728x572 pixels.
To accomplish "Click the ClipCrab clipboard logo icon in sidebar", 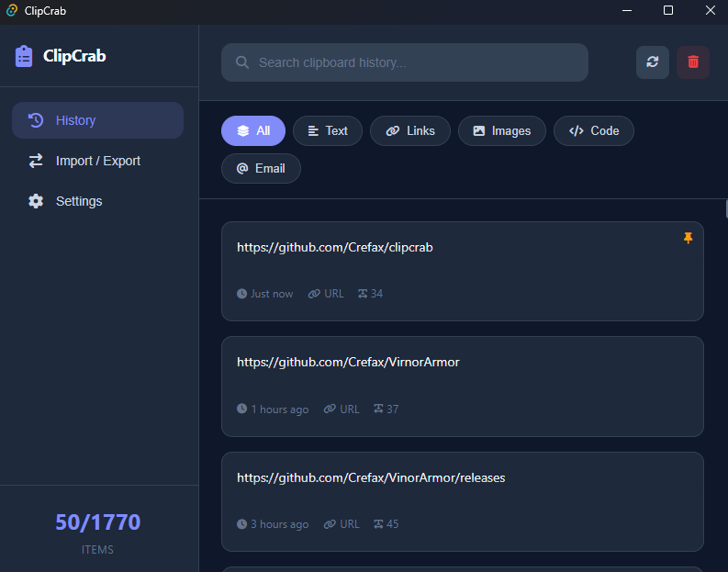I will [x=24, y=56].
